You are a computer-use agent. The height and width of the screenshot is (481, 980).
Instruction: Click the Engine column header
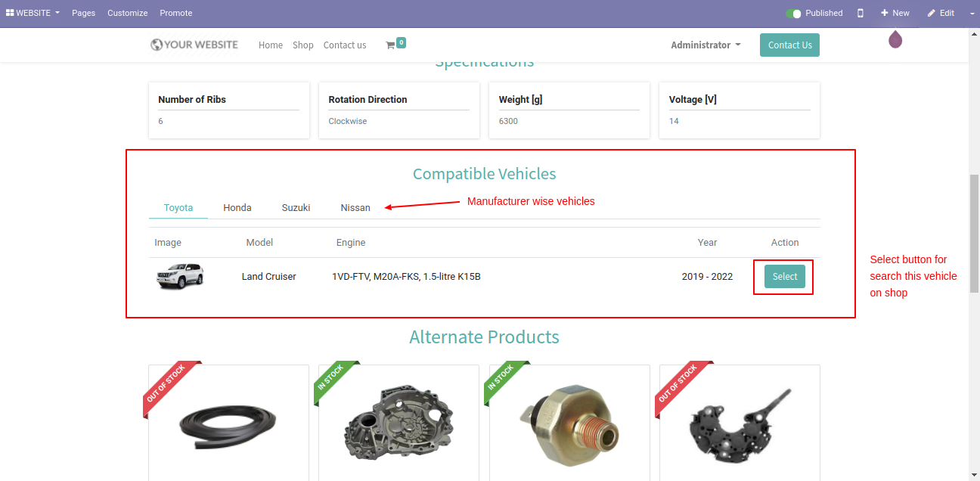pos(351,243)
